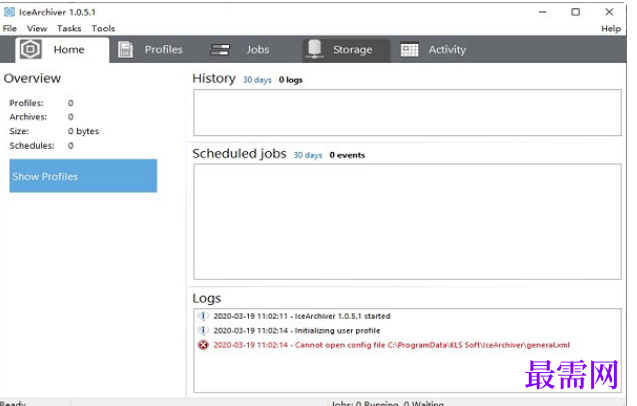637x406 pixels.
Task: Click red error icon beside config file log
Action: point(203,345)
